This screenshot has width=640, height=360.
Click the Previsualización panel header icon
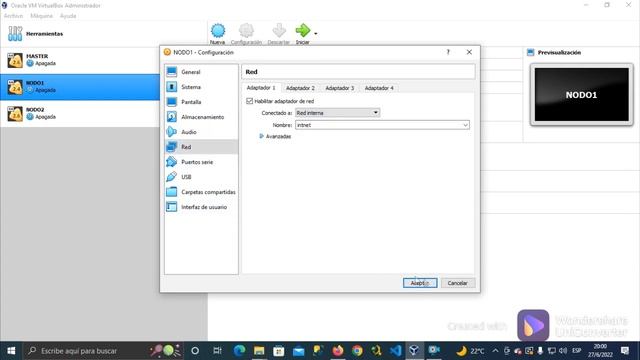531,52
